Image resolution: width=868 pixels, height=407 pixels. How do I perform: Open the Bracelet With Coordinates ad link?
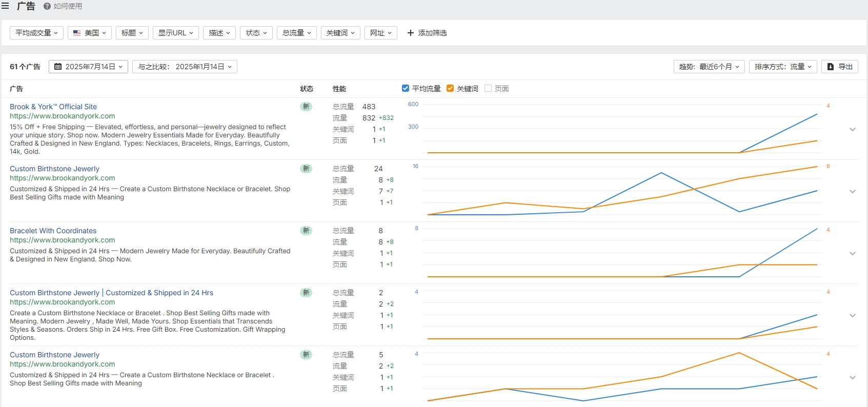[53, 231]
